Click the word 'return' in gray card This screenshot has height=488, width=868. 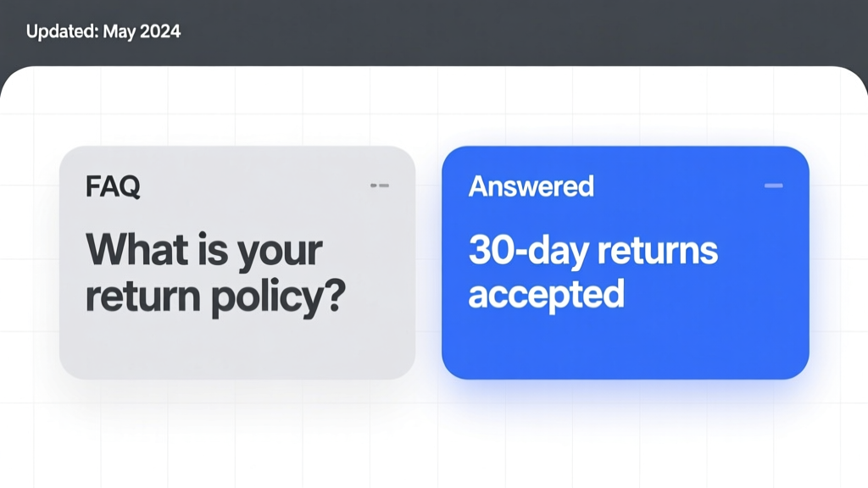coord(142,296)
